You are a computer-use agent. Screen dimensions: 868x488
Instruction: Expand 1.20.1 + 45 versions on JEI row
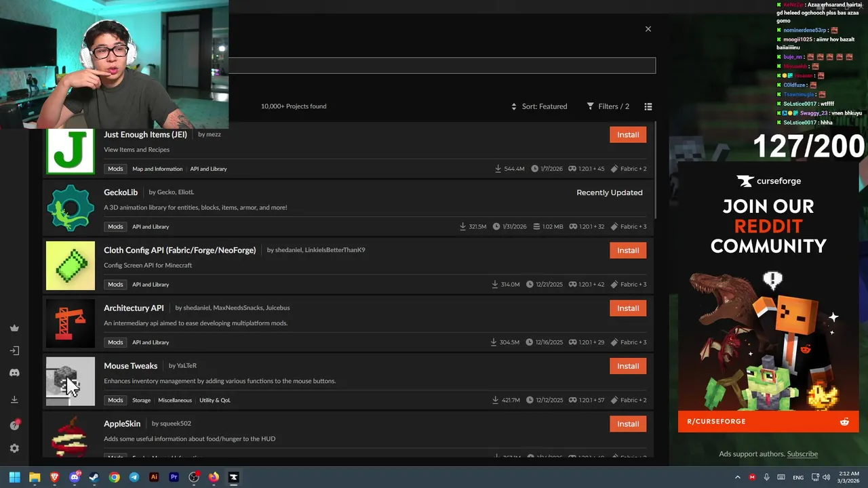pos(587,169)
